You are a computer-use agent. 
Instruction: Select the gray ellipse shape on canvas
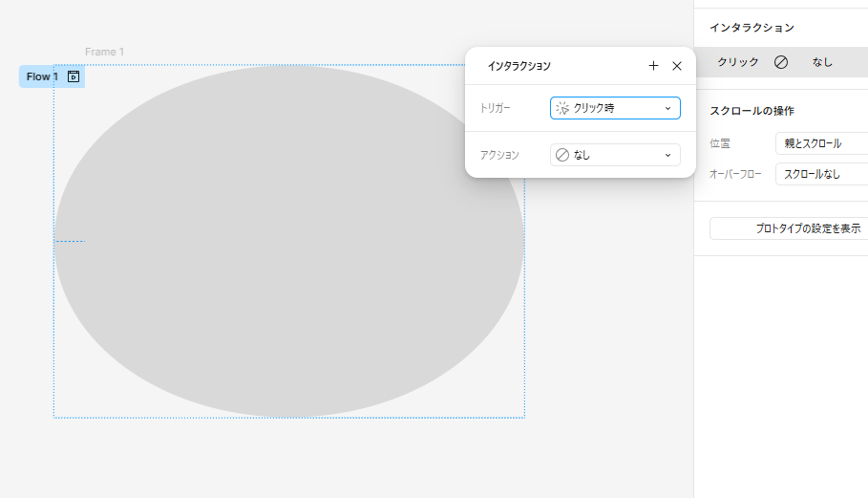click(289, 241)
